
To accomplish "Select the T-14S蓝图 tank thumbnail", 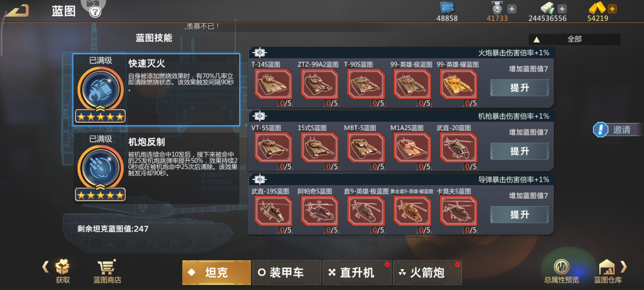I will (x=273, y=84).
